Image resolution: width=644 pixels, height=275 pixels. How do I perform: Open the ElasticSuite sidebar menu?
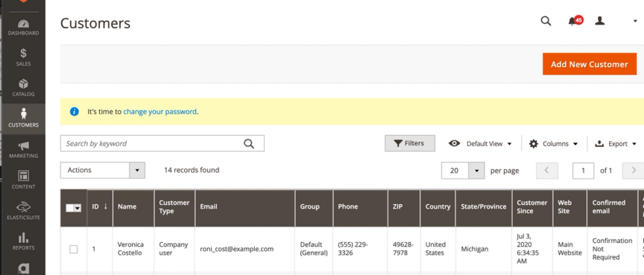[x=23, y=211]
